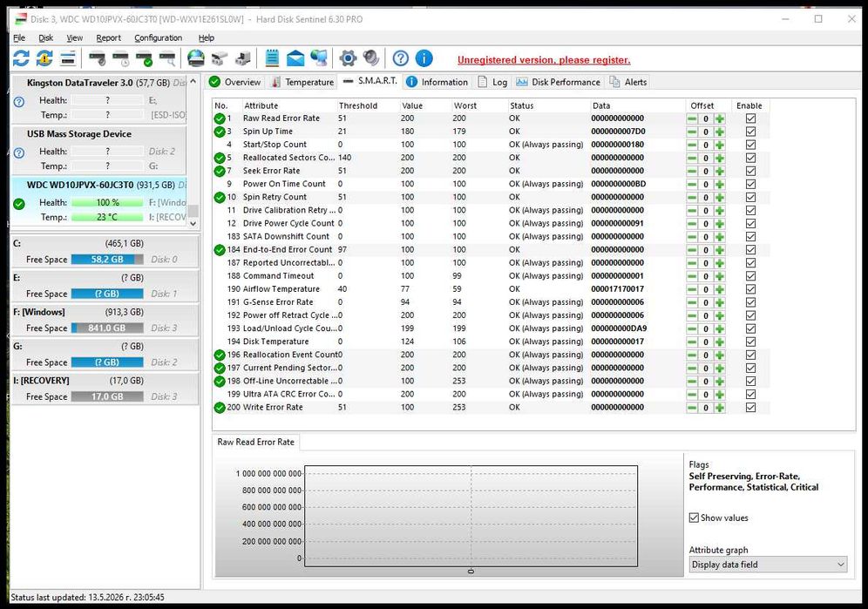Click the globe and disk toolbar icon

(x=196, y=58)
